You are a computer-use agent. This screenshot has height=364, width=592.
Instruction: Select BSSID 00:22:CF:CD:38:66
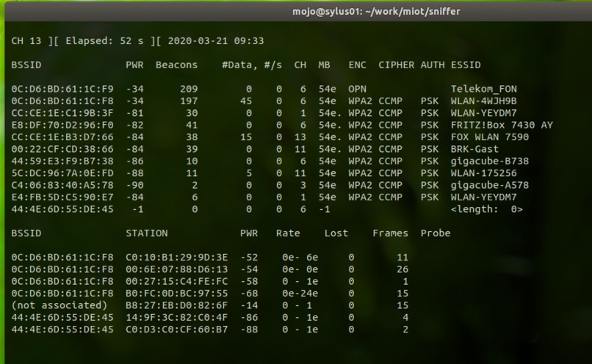62,150
